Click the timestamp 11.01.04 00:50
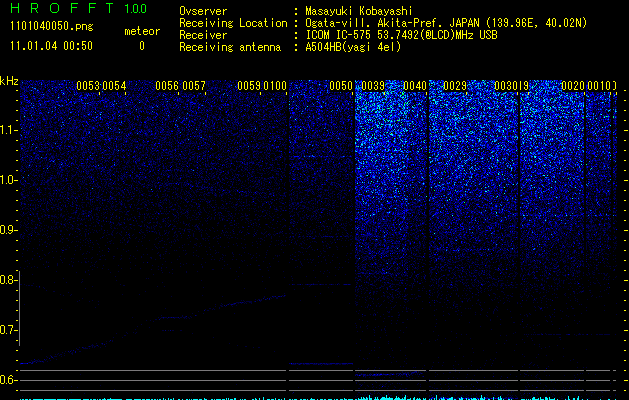 [51, 46]
